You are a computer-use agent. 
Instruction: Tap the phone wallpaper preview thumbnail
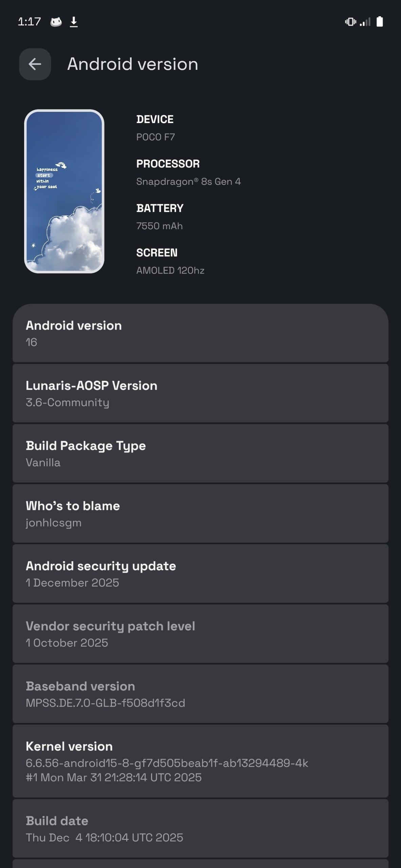(64, 191)
